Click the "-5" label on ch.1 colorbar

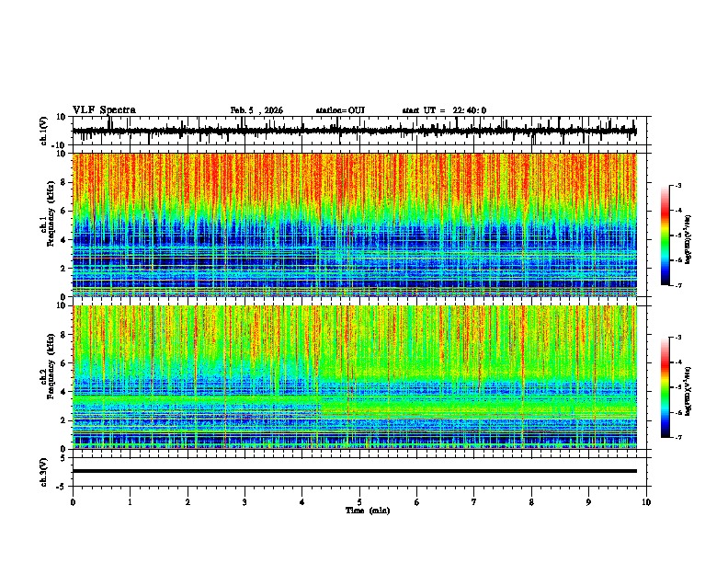coord(678,236)
